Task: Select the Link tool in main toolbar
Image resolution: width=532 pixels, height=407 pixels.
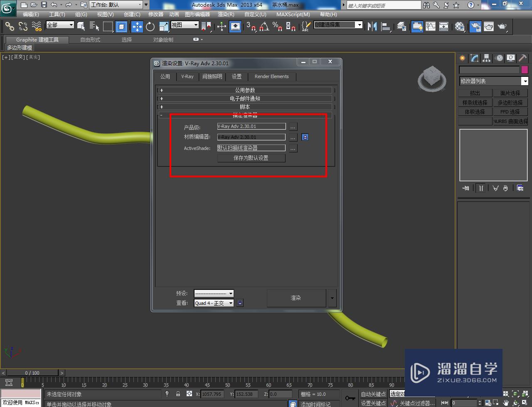Action: pos(10,27)
